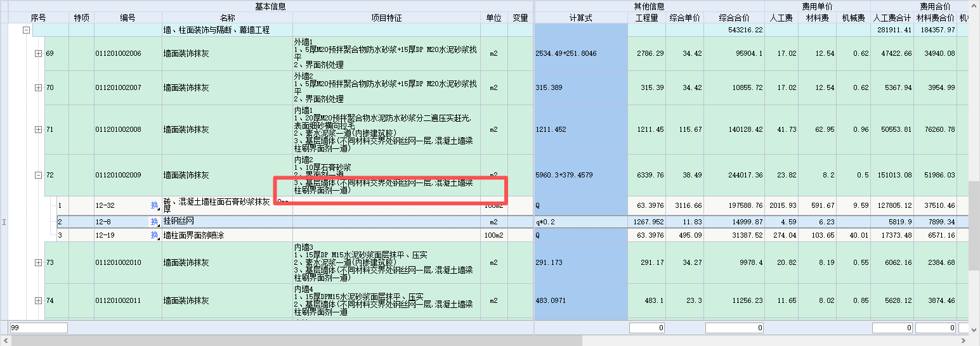Click the 其他信息 group header
This screenshot has width=980, height=346.
click(x=650, y=6)
